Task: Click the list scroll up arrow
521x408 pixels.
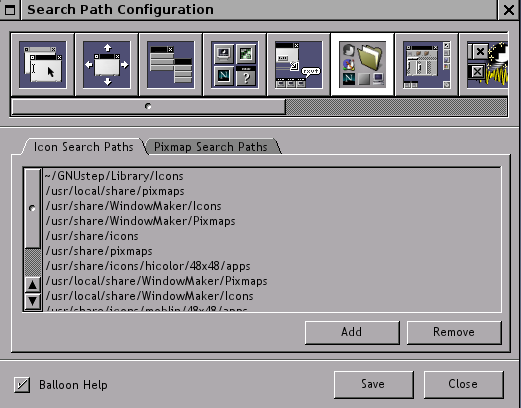Action: pyautogui.click(x=33, y=285)
